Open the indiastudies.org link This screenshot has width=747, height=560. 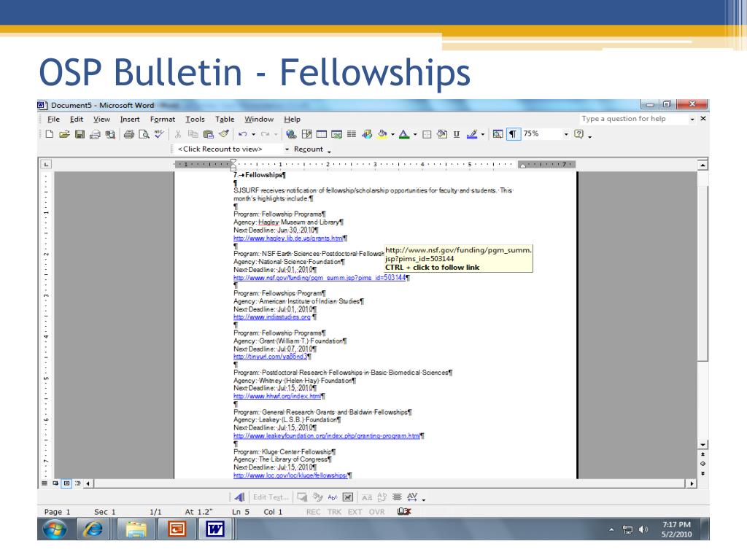click(272, 317)
